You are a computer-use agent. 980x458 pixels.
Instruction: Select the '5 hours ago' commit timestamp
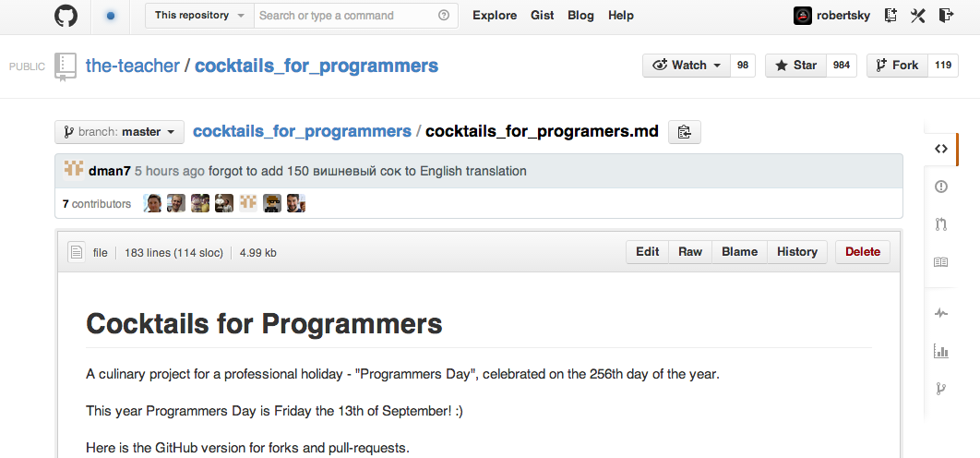coord(170,171)
